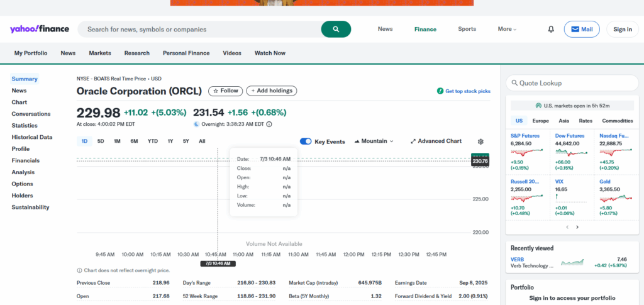Open Mail with envelope icon
The image size is (644, 305).
582,29
